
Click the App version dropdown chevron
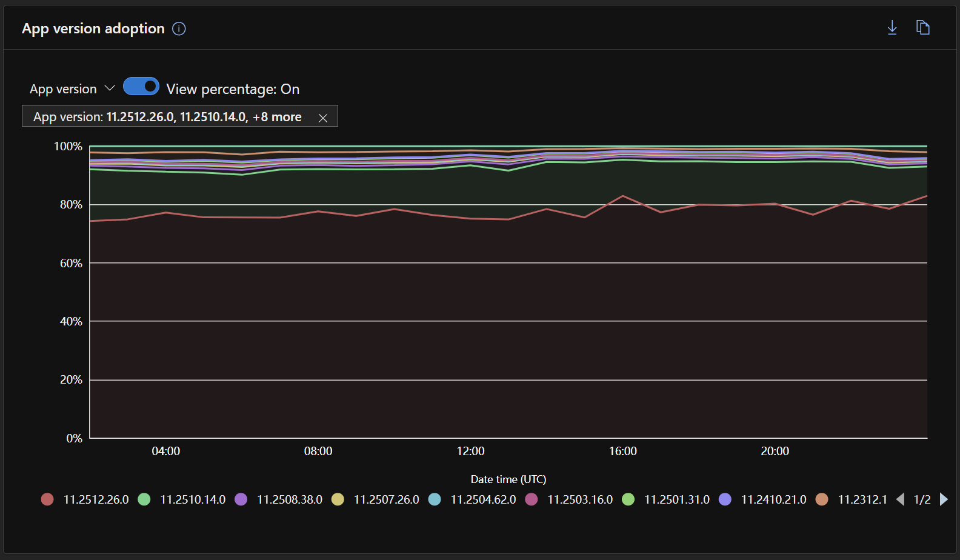[x=110, y=88]
